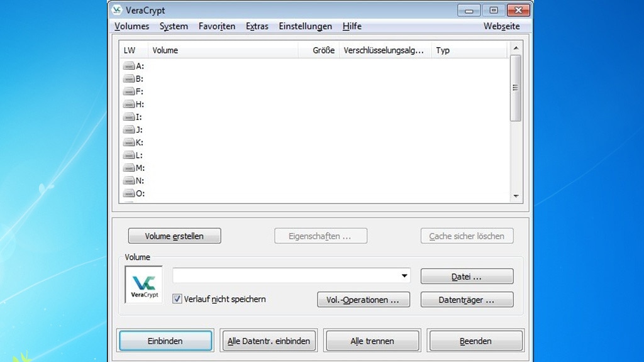Open the System menu
Image resolution: width=644 pixels, height=362 pixels.
(x=174, y=26)
